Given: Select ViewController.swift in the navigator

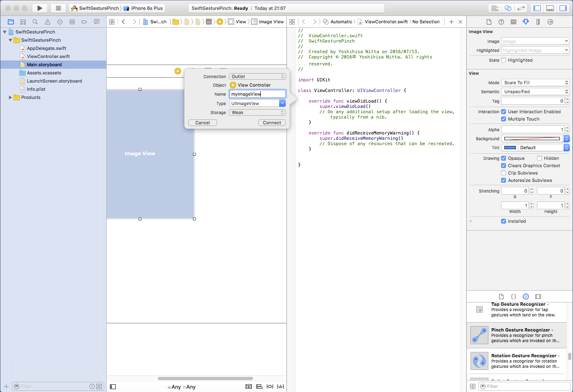Looking at the screenshot, I should pyautogui.click(x=48, y=56).
